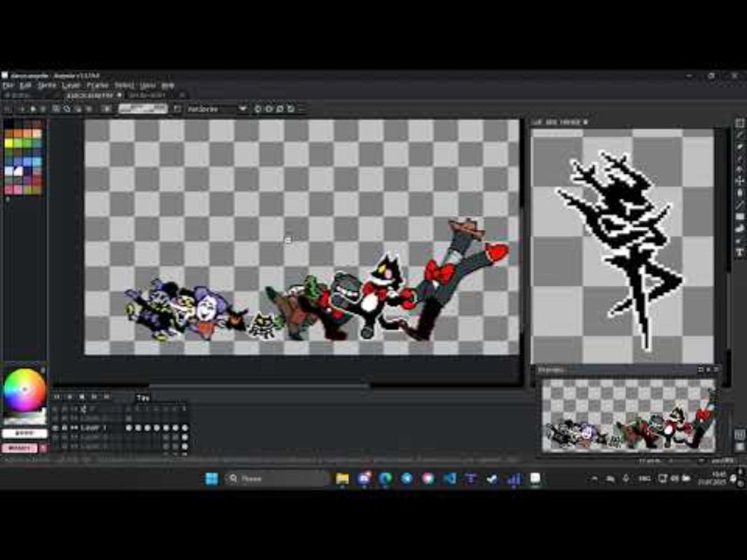This screenshot has height=560, width=747.
Task: Select the Rectangular Marquee tool
Action: click(740, 123)
